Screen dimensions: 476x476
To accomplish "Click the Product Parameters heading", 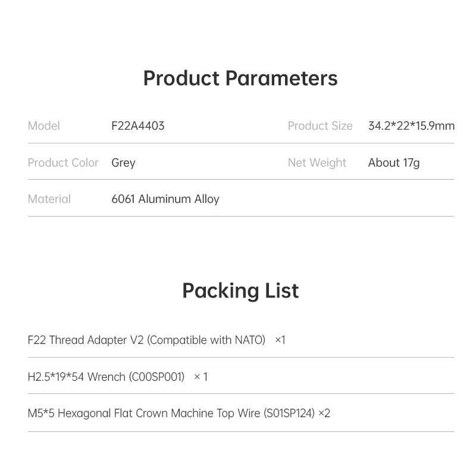I will 240,79.
